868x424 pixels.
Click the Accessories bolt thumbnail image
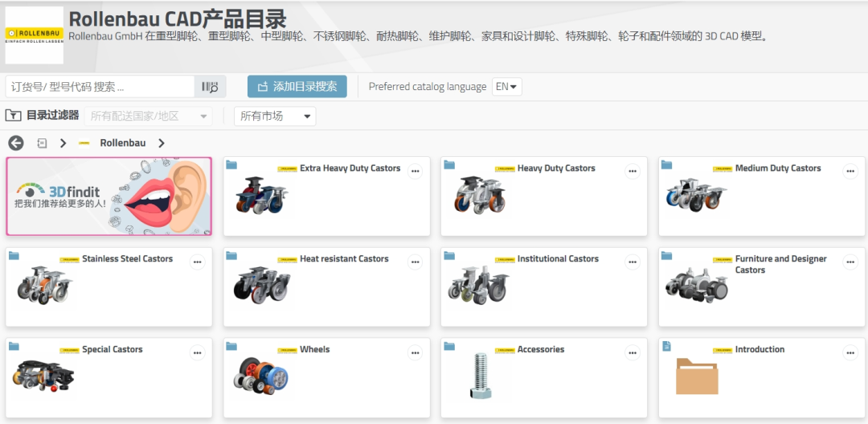click(x=479, y=376)
